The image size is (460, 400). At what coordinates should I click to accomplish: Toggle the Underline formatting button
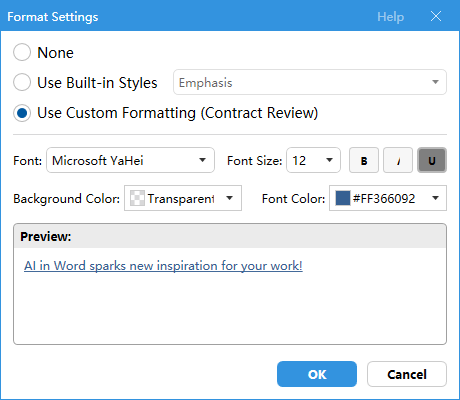(432, 160)
